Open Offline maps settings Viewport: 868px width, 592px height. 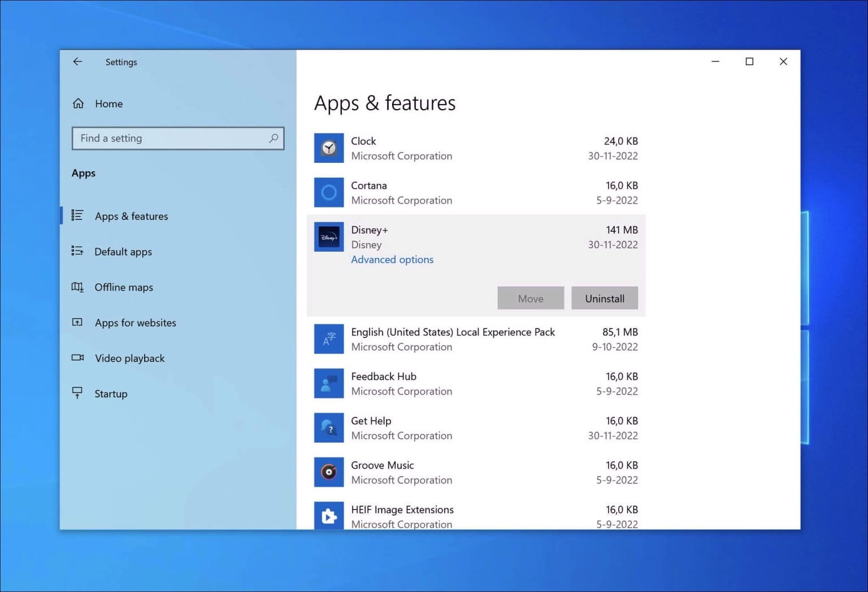pos(124,287)
